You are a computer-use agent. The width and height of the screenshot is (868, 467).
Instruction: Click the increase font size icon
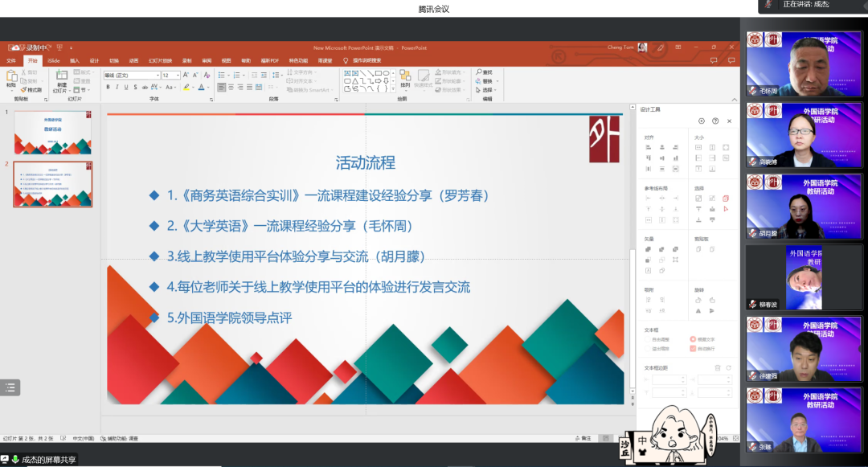pyautogui.click(x=186, y=75)
